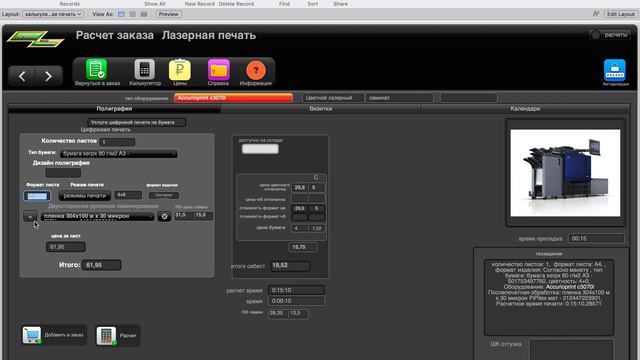Switch to form view in View As
The image size is (640, 360).
click(x=121, y=14)
